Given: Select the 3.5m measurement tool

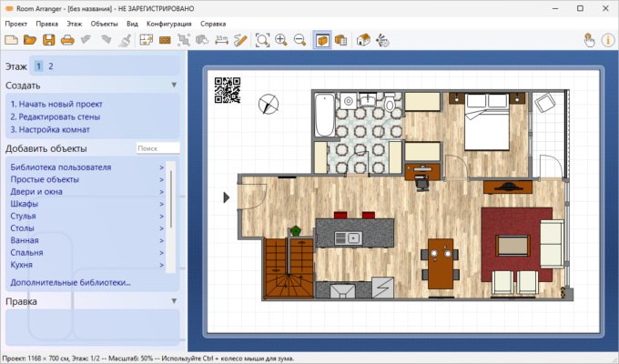Looking at the screenshot, I should (221, 40).
